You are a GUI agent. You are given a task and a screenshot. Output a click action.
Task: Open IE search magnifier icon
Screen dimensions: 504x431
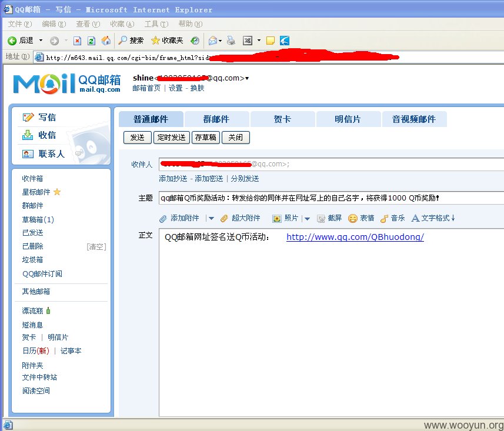(x=122, y=40)
